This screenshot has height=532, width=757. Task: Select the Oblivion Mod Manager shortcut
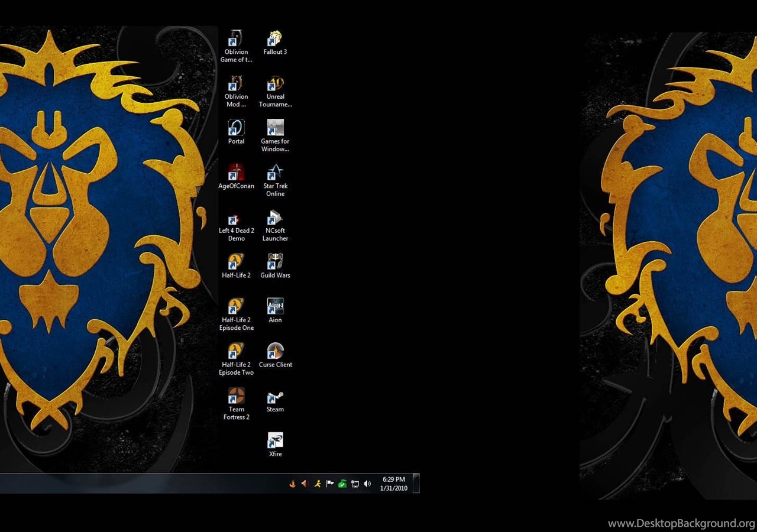coord(236,91)
